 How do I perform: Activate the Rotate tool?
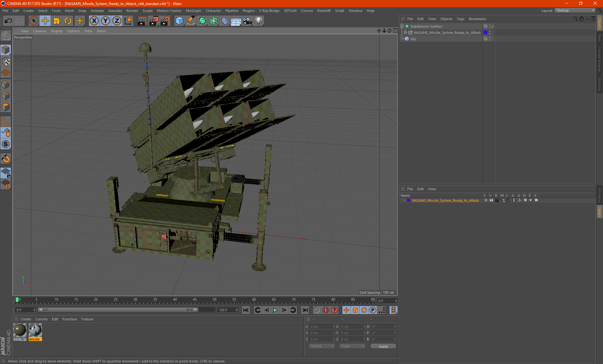[x=68, y=21]
